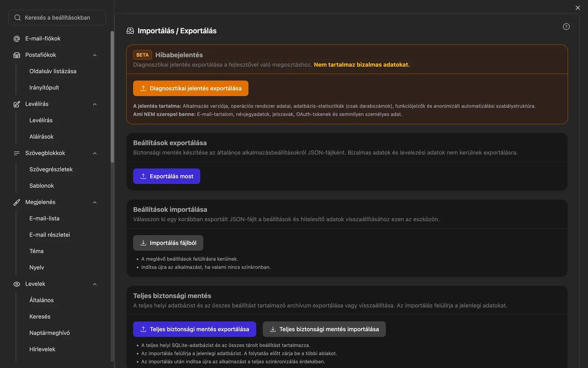Screen dimensions: 588x368
Task: Click the Szövegblokkok lines icon
Action: click(x=17, y=153)
